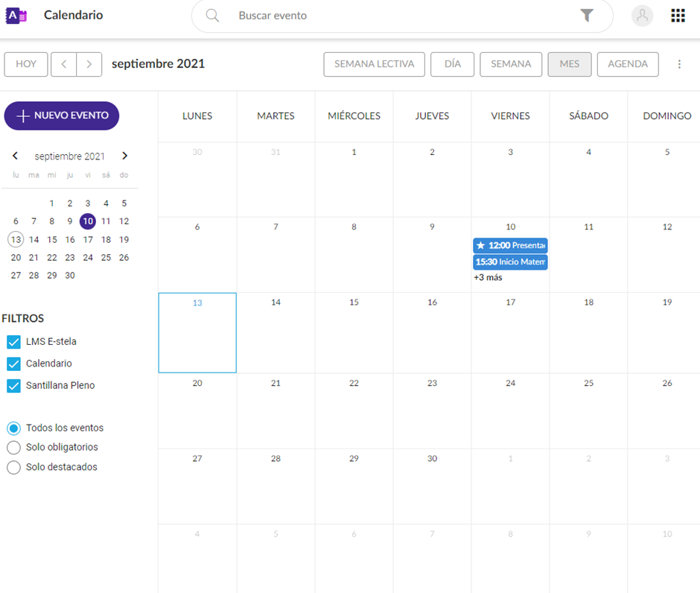Image resolution: width=700 pixels, height=593 pixels.
Task: Uncheck the LMS E-stela filter
Action: [x=13, y=342]
